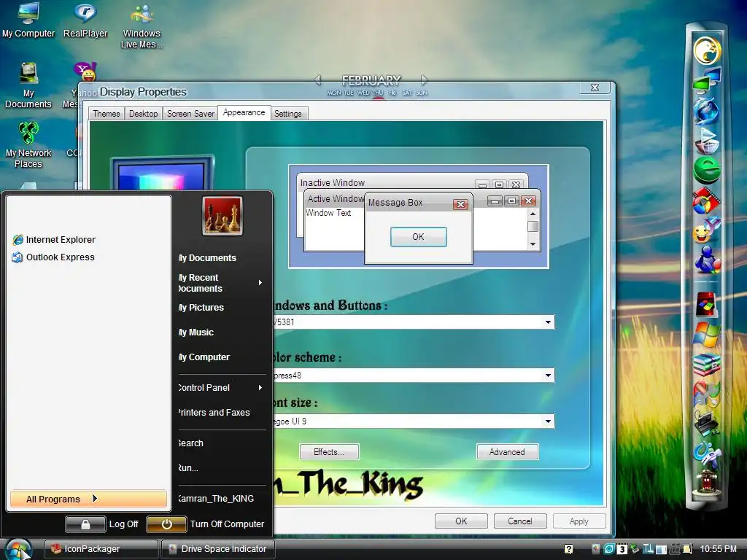Switch to the Settings tab
The height and width of the screenshot is (560, 747).
(x=287, y=113)
